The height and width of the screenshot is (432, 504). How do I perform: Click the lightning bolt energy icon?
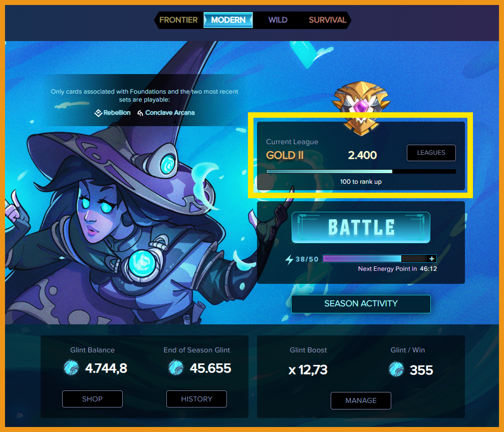coord(289,259)
